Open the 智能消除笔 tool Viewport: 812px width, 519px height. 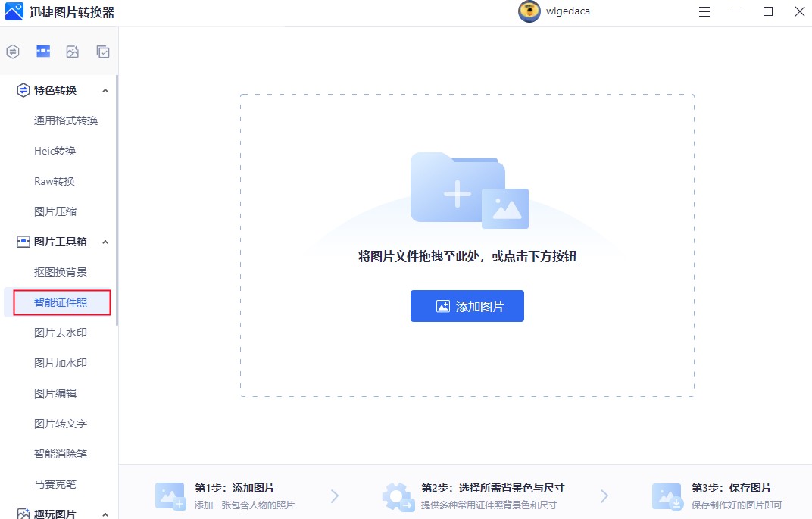pos(59,454)
